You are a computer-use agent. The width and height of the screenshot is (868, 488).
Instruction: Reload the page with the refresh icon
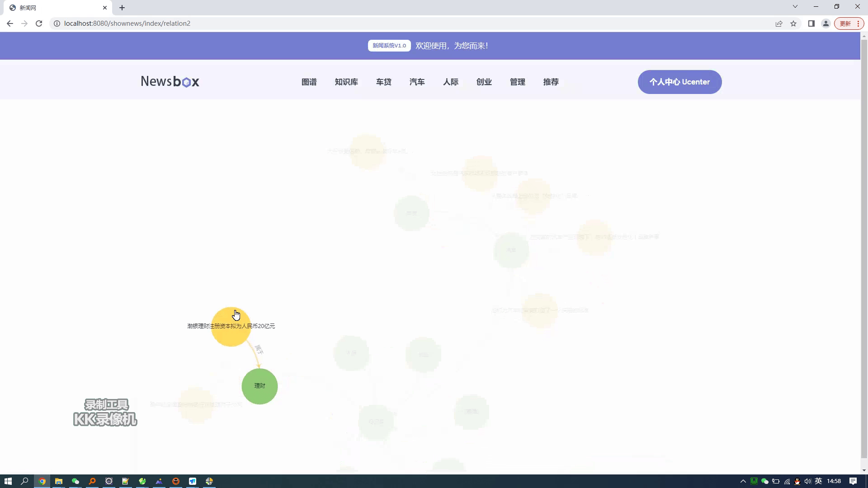coord(39,23)
